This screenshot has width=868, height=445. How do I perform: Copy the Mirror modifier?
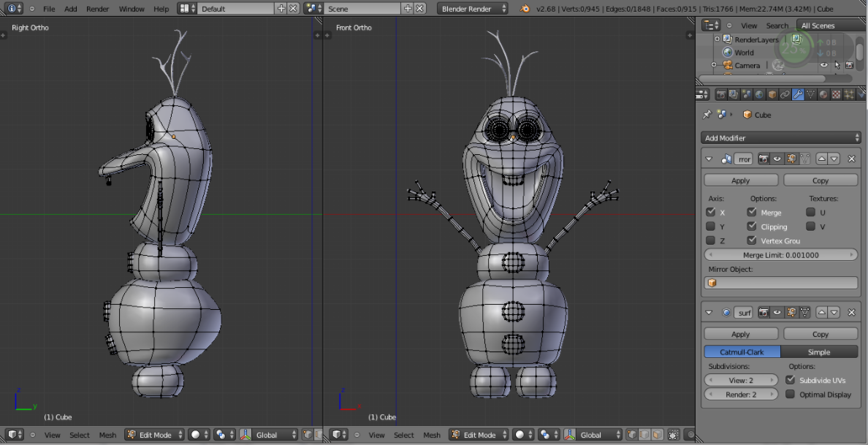821,180
